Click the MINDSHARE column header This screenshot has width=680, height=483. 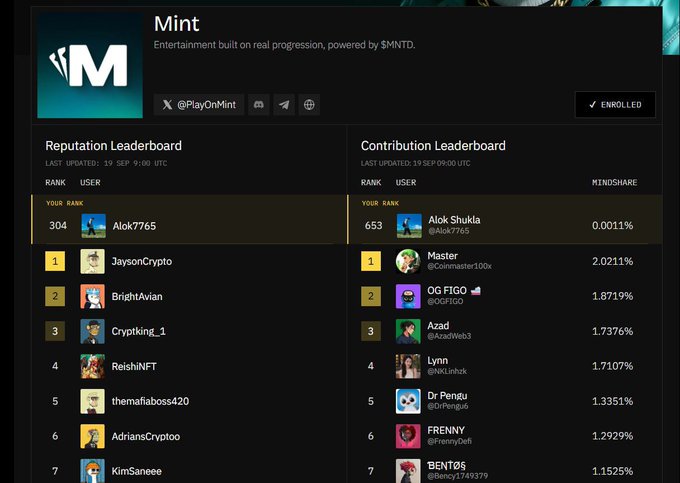pos(615,183)
